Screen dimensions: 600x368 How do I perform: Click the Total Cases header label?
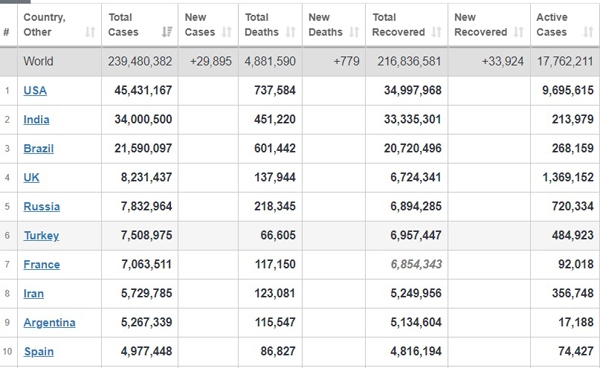[123, 24]
